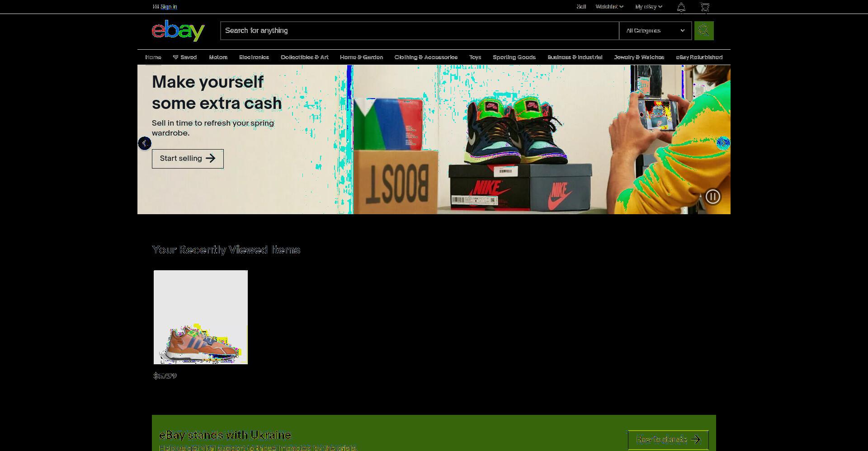Open the Home & Garden category
868x451 pixels.
pos(362,57)
